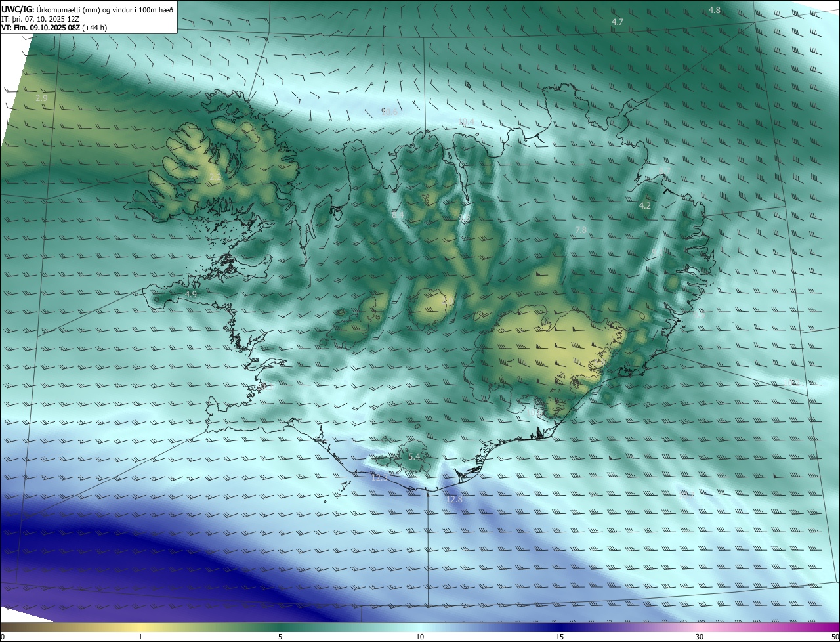Click the color scale tick labeled 0
This screenshot has width=840, height=642.
(3, 637)
